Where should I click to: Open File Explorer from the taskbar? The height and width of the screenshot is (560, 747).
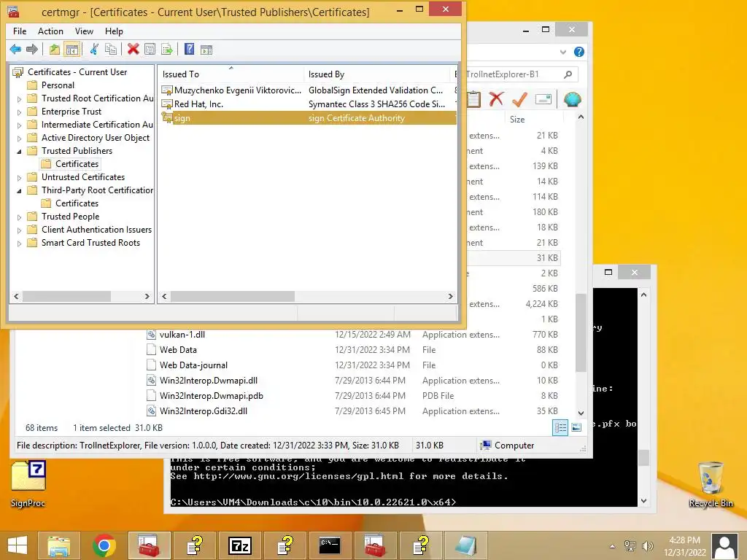tap(59, 545)
